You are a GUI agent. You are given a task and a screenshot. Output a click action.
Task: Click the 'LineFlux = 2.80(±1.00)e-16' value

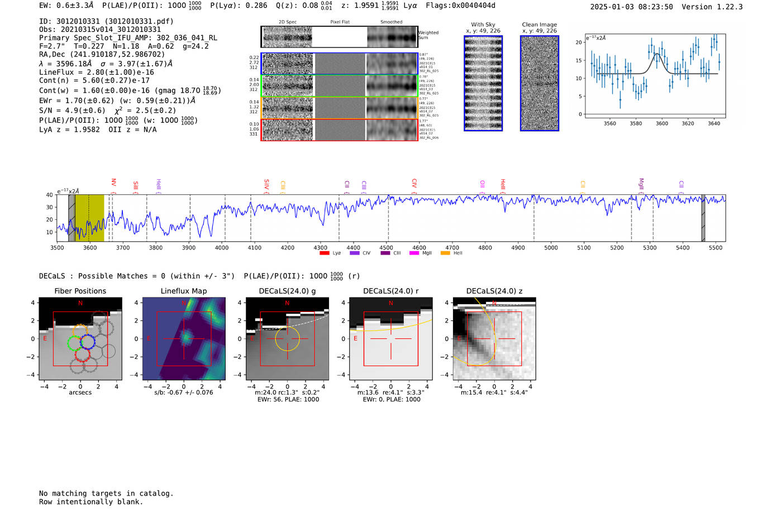97,72
